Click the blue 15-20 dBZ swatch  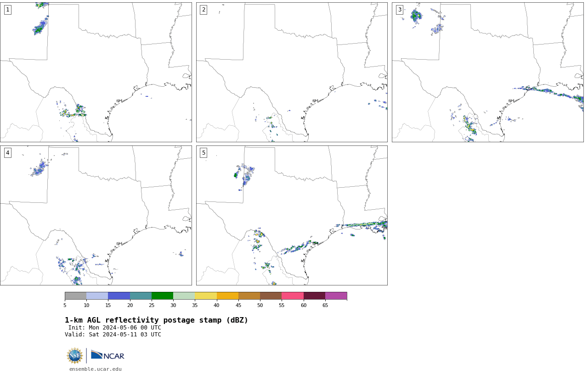click(119, 296)
